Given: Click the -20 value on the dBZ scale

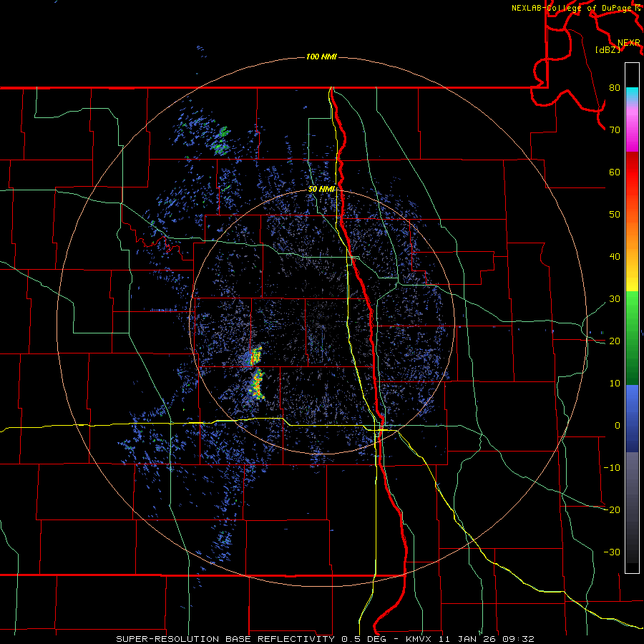Looking at the screenshot, I should 612,510.
